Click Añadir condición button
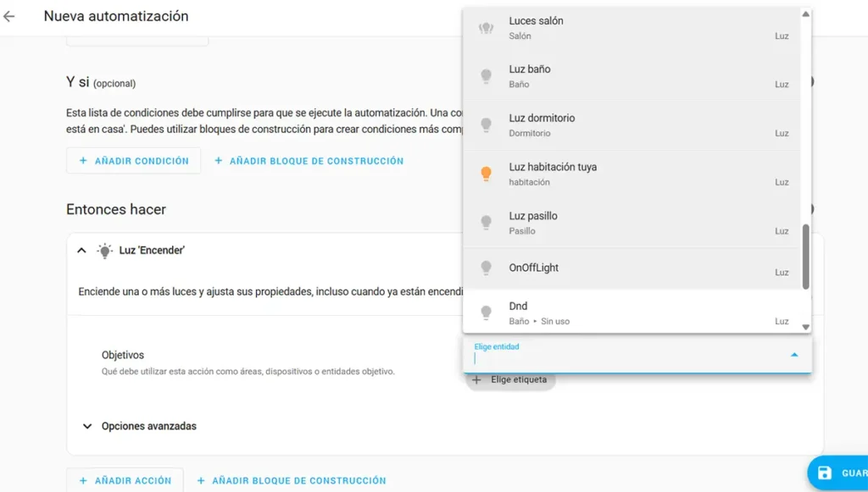The image size is (868, 492). point(133,161)
